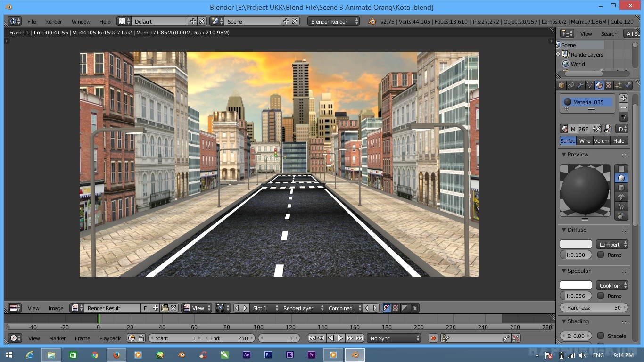
Task: Switch to the Object properties cube tab
Action: coord(561,85)
